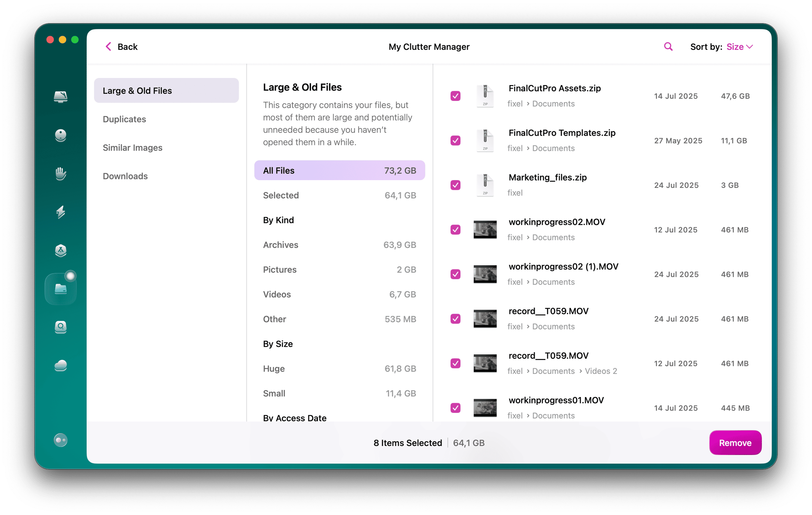Switch to the Similar Images category
The image size is (812, 515).
point(132,147)
